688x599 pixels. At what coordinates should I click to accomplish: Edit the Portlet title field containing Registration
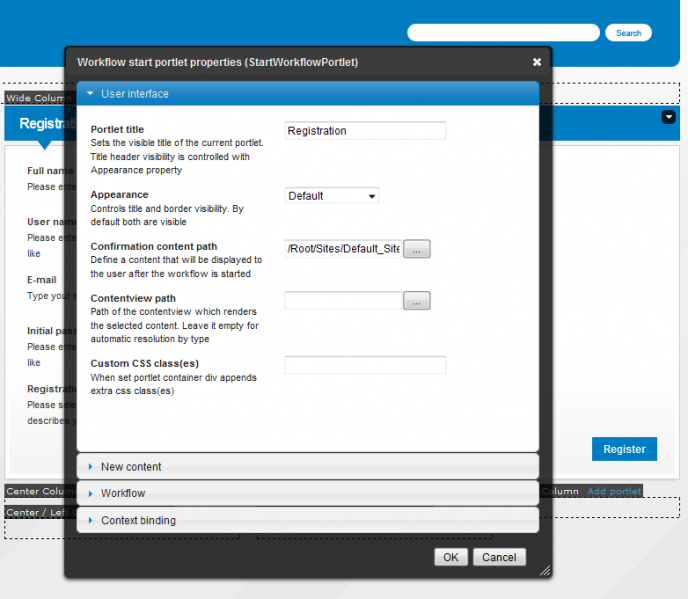[x=365, y=131]
